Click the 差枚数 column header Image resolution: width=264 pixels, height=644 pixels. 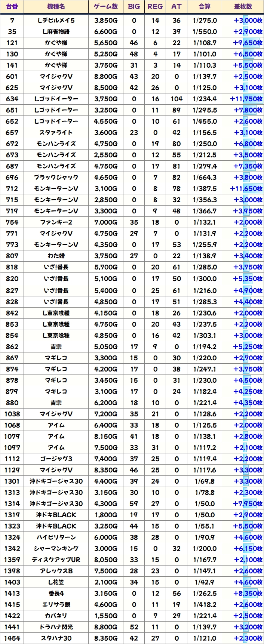(x=243, y=6)
